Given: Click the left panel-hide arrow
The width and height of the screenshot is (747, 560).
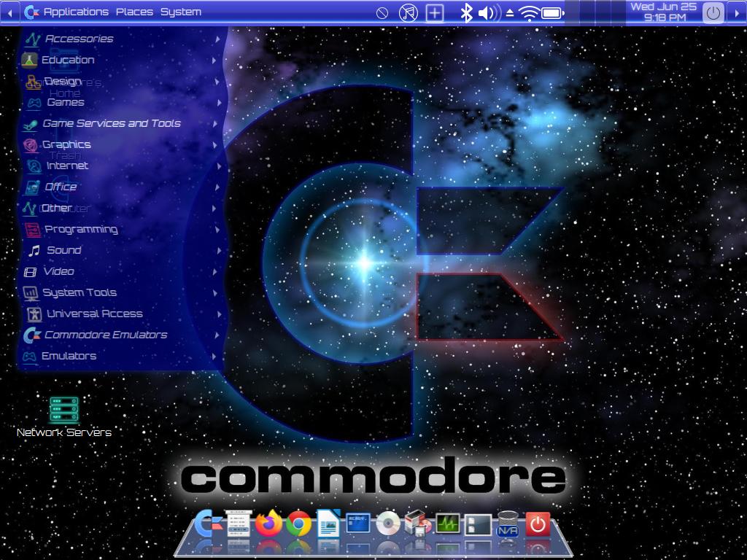Looking at the screenshot, I should coord(9,13).
